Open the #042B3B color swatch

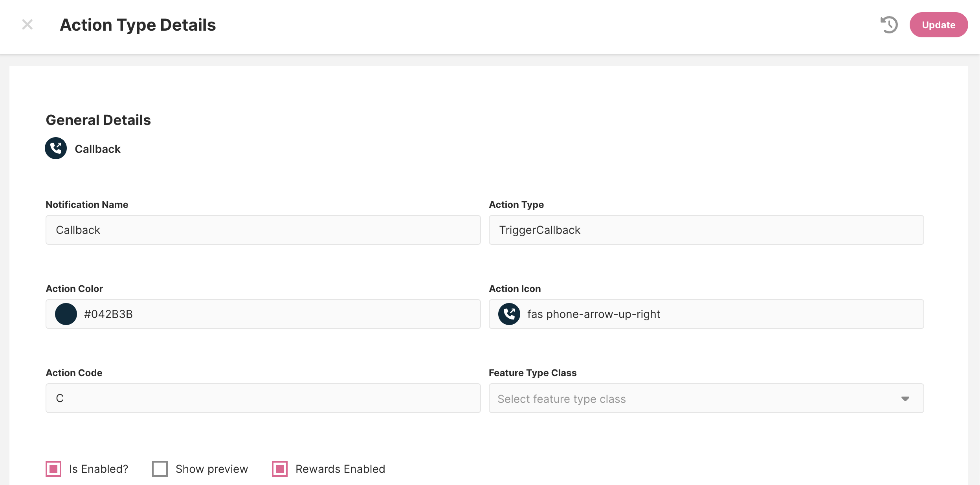click(x=66, y=314)
